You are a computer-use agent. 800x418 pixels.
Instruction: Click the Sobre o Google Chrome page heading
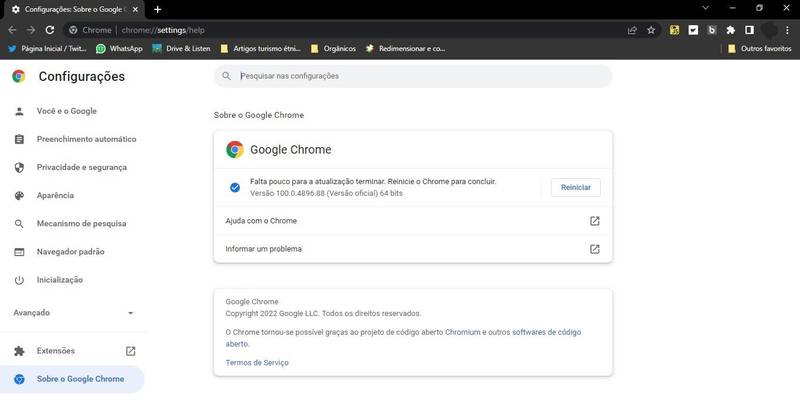point(259,115)
